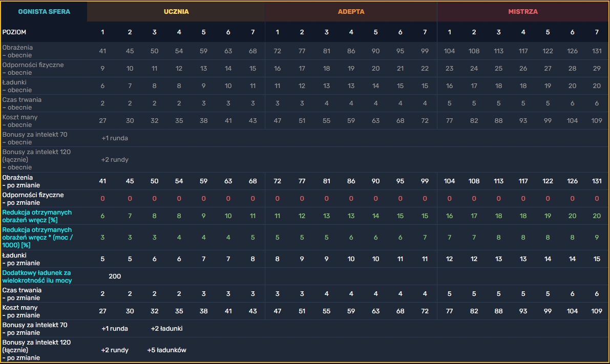
Task: Select 'Odporności fizyczne – obecnie' row label
Action: tap(33, 69)
